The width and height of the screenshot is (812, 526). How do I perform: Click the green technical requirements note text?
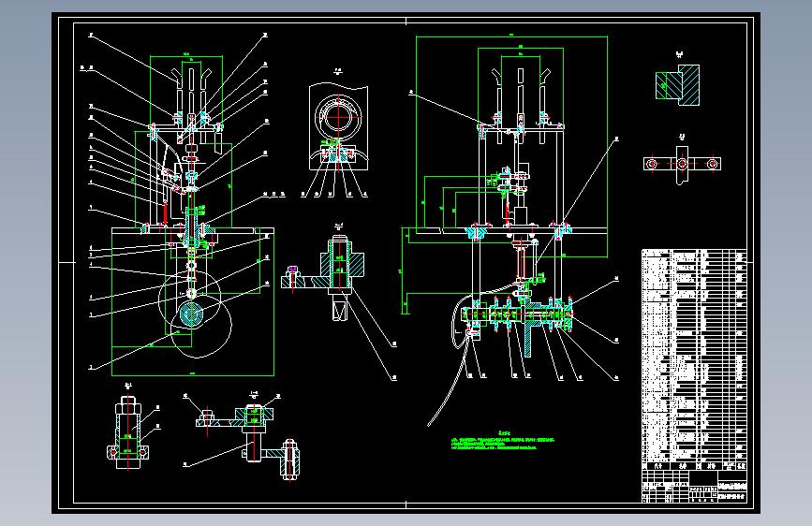503,442
